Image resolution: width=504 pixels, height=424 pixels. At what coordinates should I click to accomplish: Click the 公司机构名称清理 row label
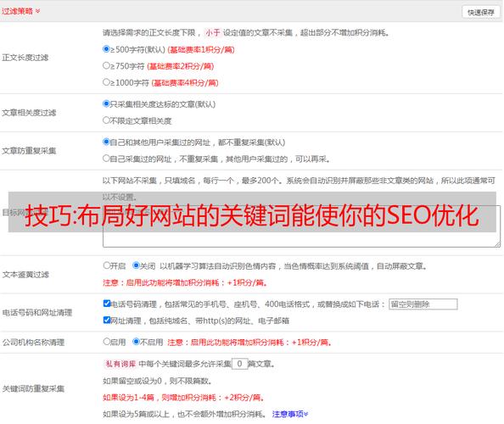[x=33, y=343]
